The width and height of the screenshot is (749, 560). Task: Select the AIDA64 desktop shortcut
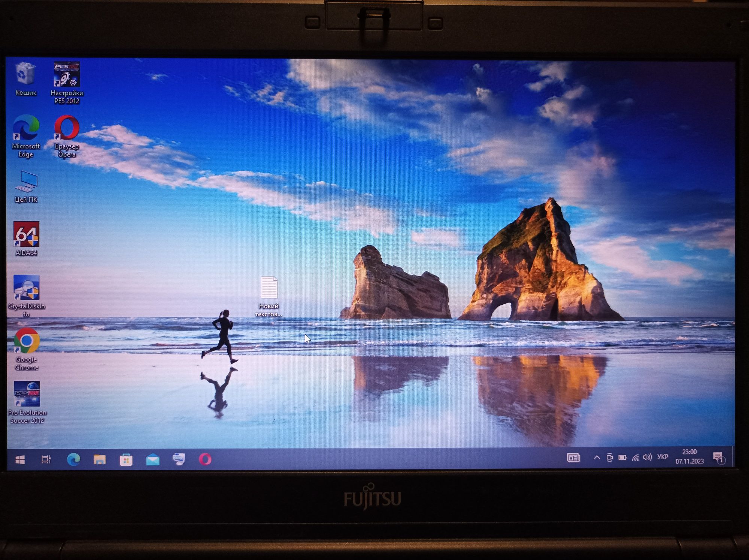tap(26, 239)
